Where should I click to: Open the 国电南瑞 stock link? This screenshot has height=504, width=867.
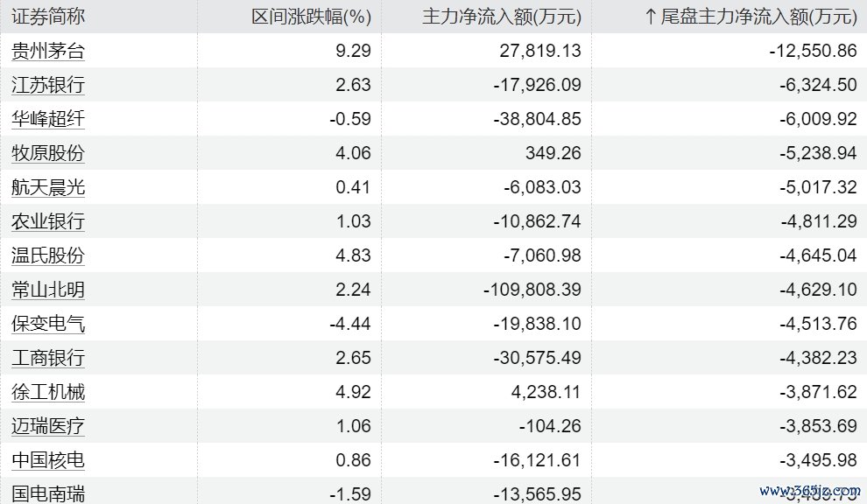(x=48, y=493)
